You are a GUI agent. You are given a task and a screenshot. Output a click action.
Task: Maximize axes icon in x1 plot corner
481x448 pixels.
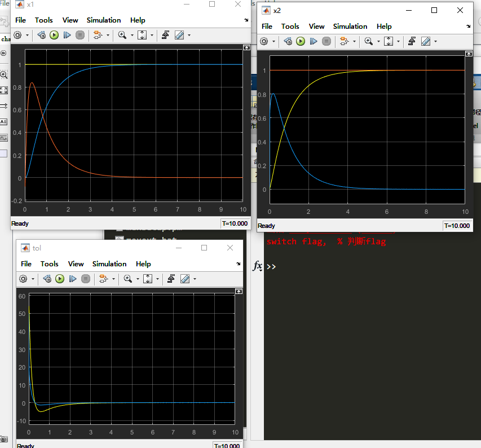pyautogui.click(x=246, y=47)
